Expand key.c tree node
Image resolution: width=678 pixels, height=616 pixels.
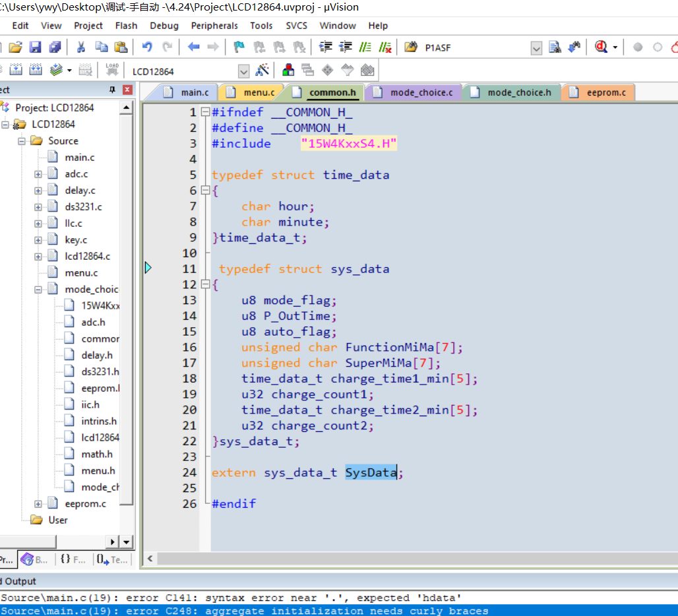pos(38,240)
